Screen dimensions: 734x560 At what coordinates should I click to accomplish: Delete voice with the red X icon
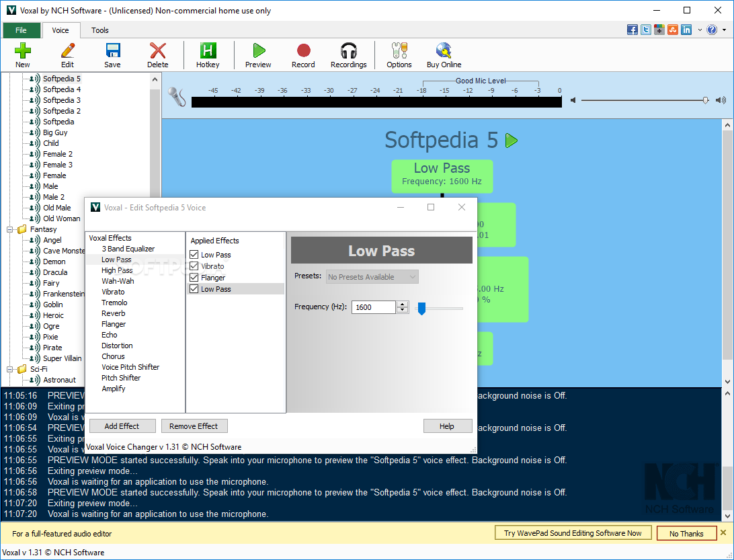[158, 50]
